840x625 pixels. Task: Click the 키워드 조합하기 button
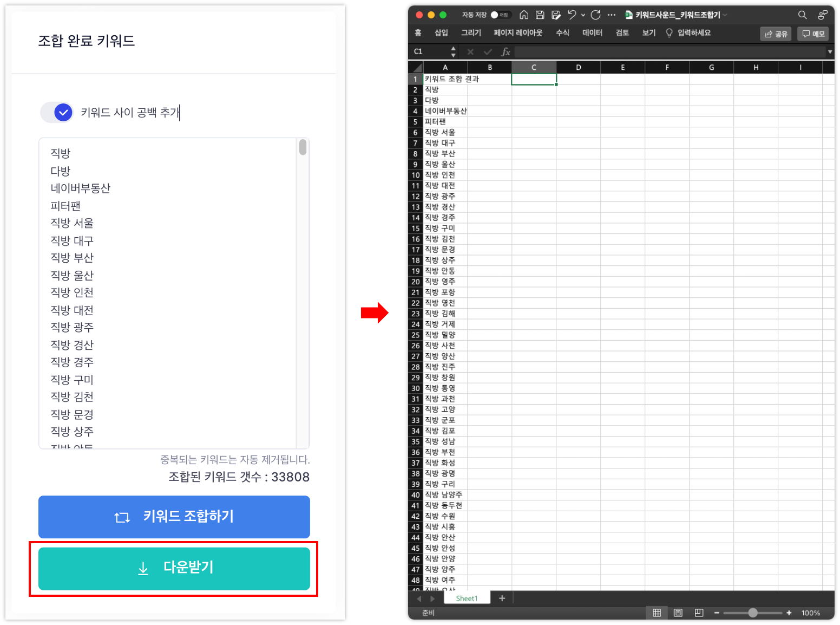[x=174, y=517]
